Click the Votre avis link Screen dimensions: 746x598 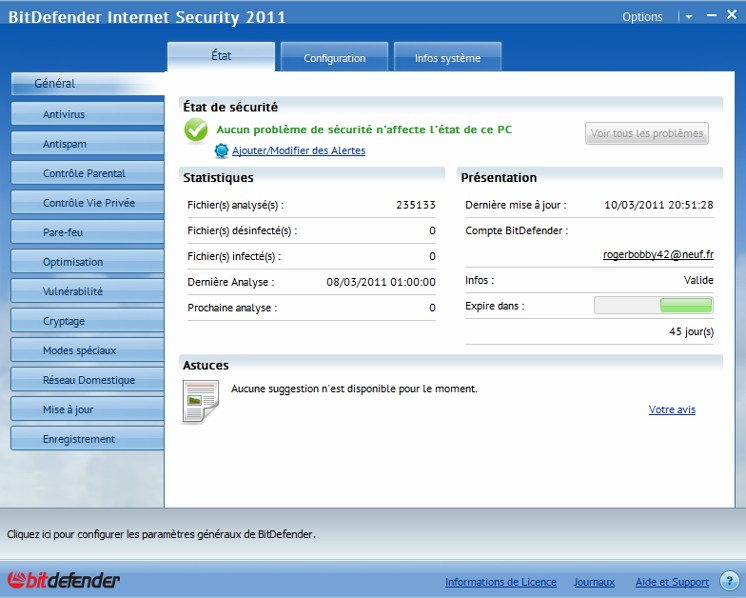tap(672, 410)
